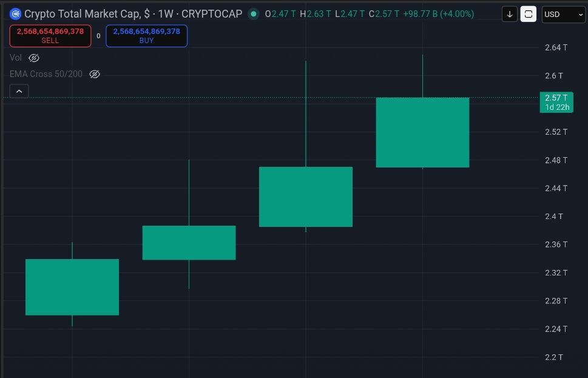
Task: Click the down-arrow button beside USD
Action: click(510, 14)
